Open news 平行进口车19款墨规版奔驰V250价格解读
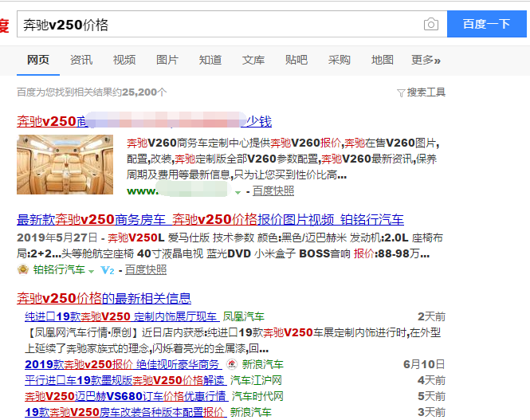Screen dimensions: 530x420 (x=126, y=380)
